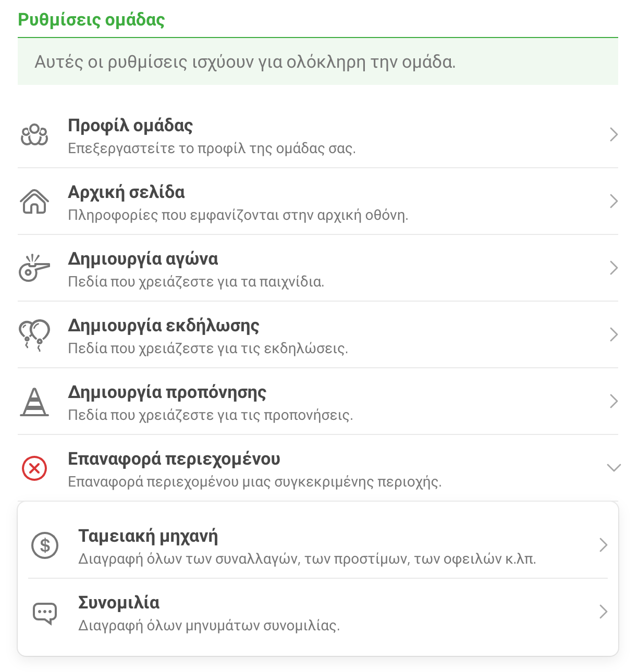Collapse the Επαναφορά περιεχομένου section chevron
638x672 pixels.
(614, 467)
